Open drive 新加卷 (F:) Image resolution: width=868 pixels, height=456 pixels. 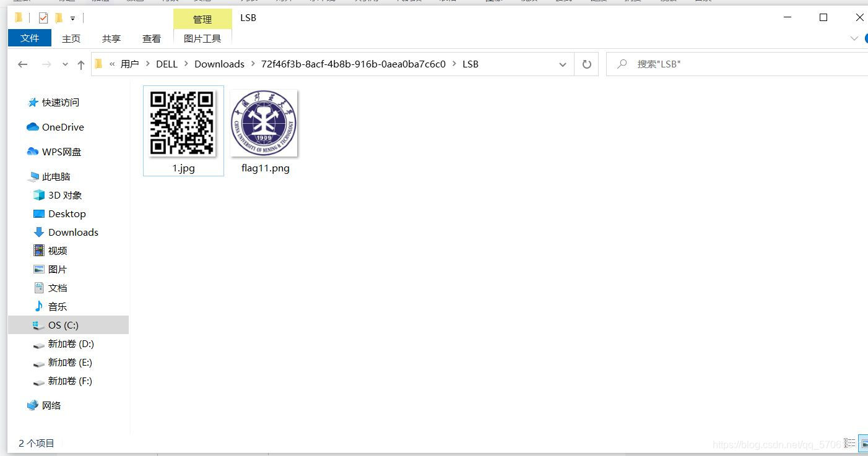coord(63,381)
